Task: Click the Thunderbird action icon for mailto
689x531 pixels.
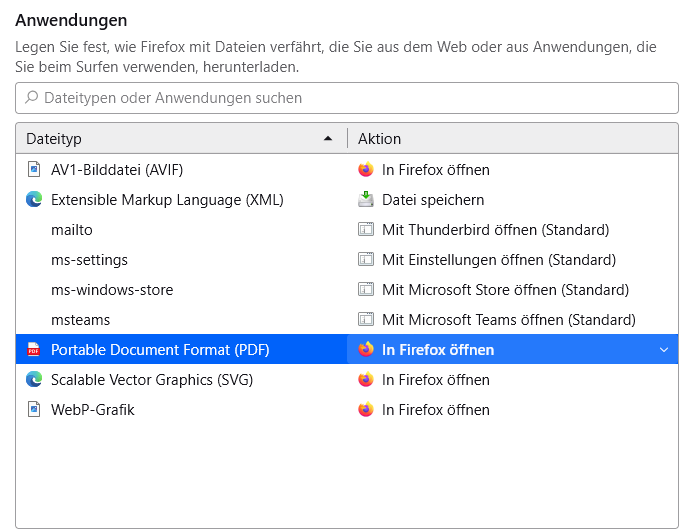Action: click(365, 230)
